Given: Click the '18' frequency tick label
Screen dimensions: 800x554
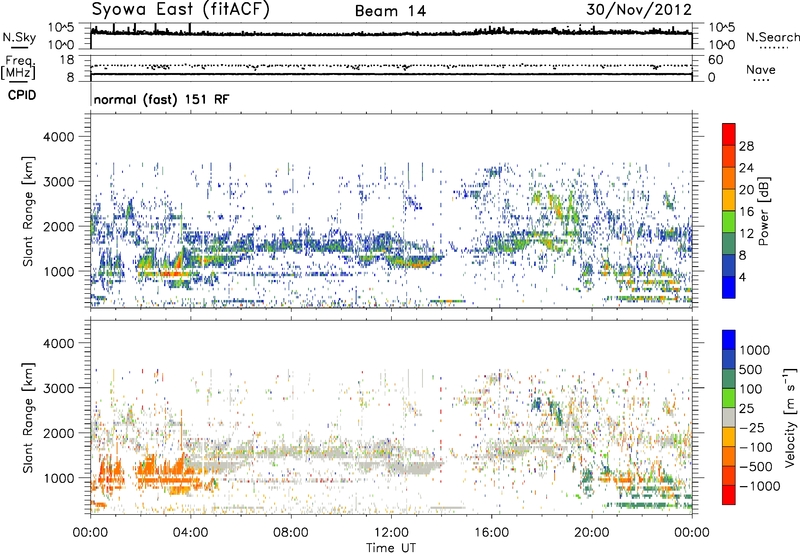Looking at the screenshot, I should tap(67, 60).
